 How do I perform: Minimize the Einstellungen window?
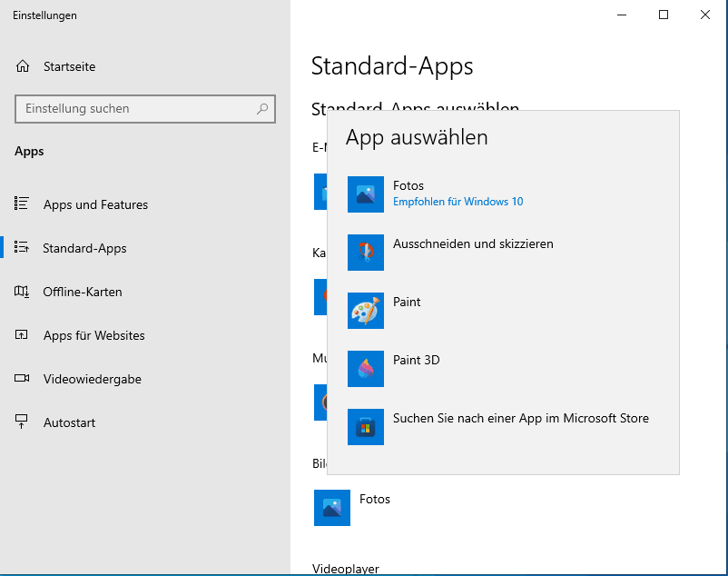point(622,15)
